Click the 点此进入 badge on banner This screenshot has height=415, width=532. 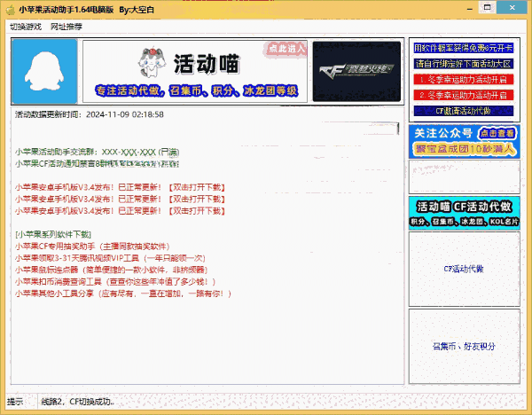pyautogui.click(x=286, y=49)
